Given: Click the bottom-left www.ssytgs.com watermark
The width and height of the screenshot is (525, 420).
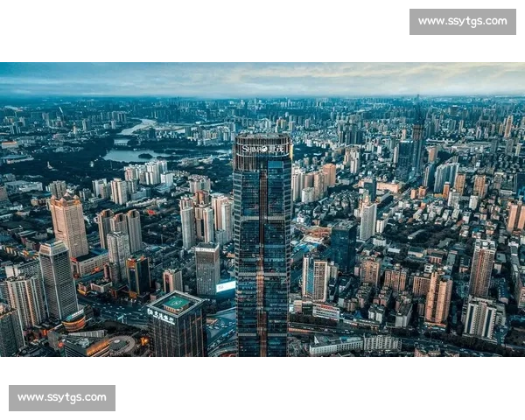Looking at the screenshot, I should click(x=62, y=398).
